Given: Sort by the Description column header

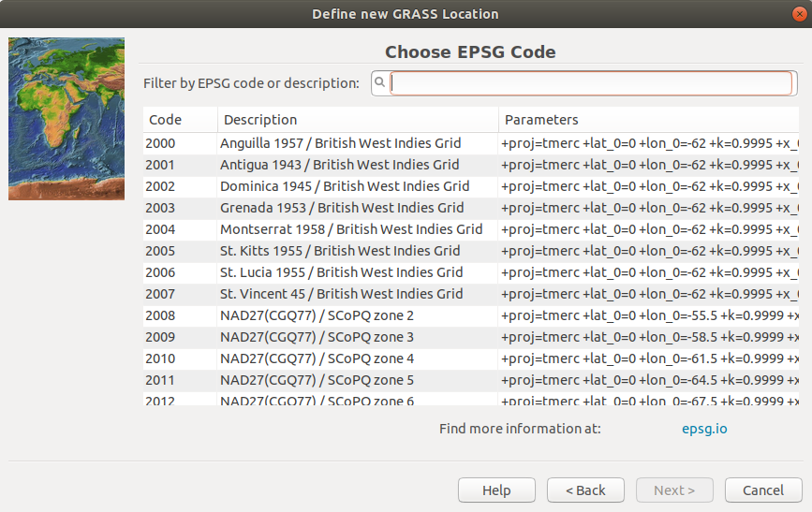Looking at the screenshot, I should (x=358, y=120).
